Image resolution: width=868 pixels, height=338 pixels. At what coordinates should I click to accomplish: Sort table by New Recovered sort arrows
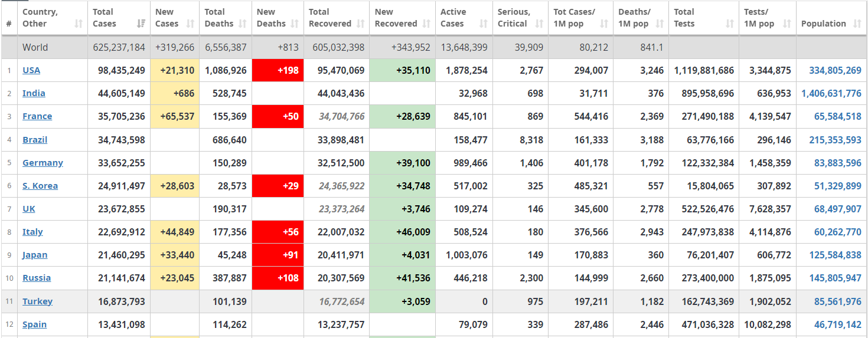(426, 24)
